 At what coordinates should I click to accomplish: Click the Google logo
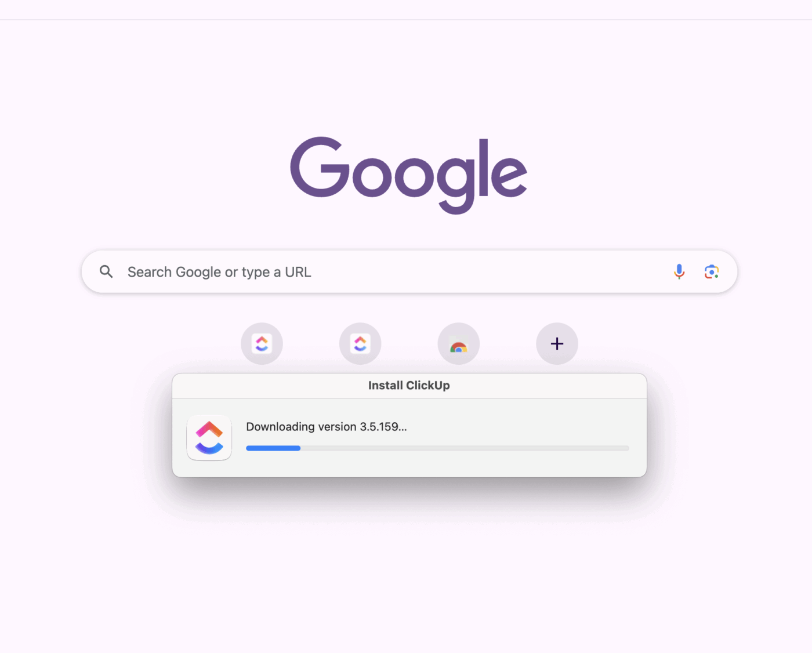[409, 175]
